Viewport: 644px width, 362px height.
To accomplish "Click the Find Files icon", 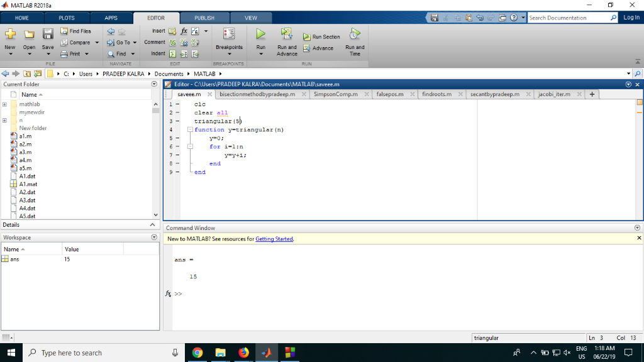I will point(77,30).
